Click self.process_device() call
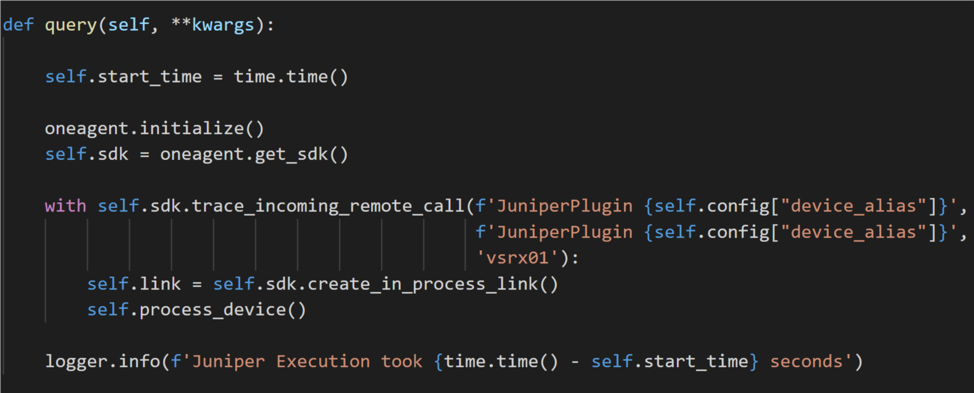 click(x=197, y=310)
